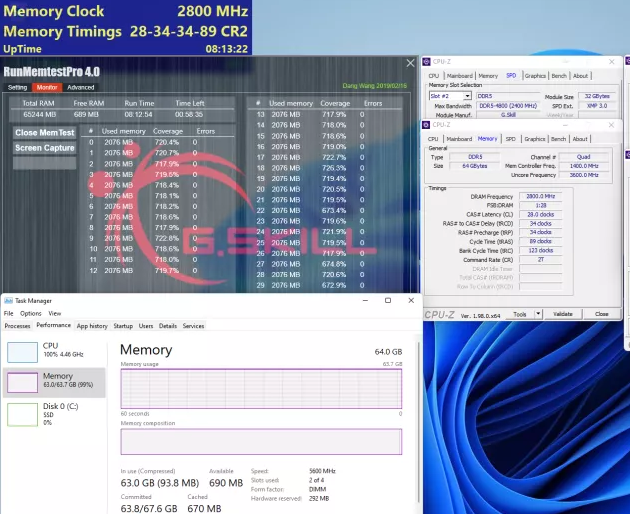Screen dimensions: 630x514
Task: Click Module Size 32 GBytes field
Action: click(x=597, y=96)
